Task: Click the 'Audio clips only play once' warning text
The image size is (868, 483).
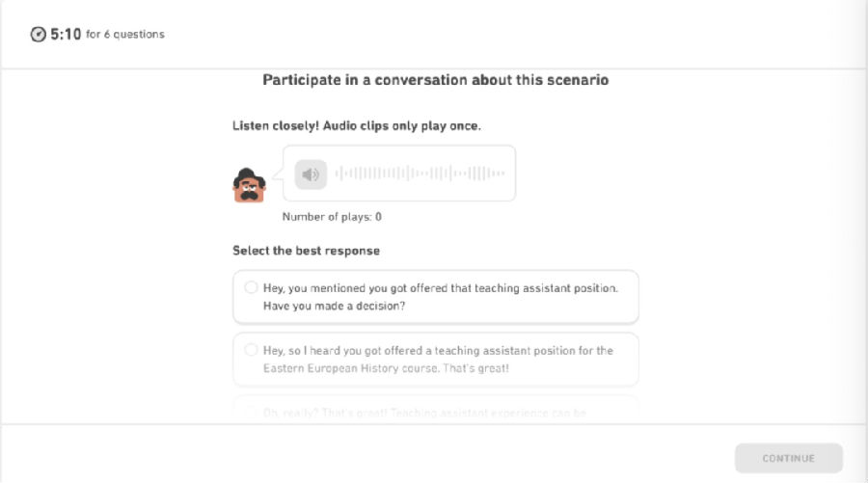Action: (x=402, y=125)
